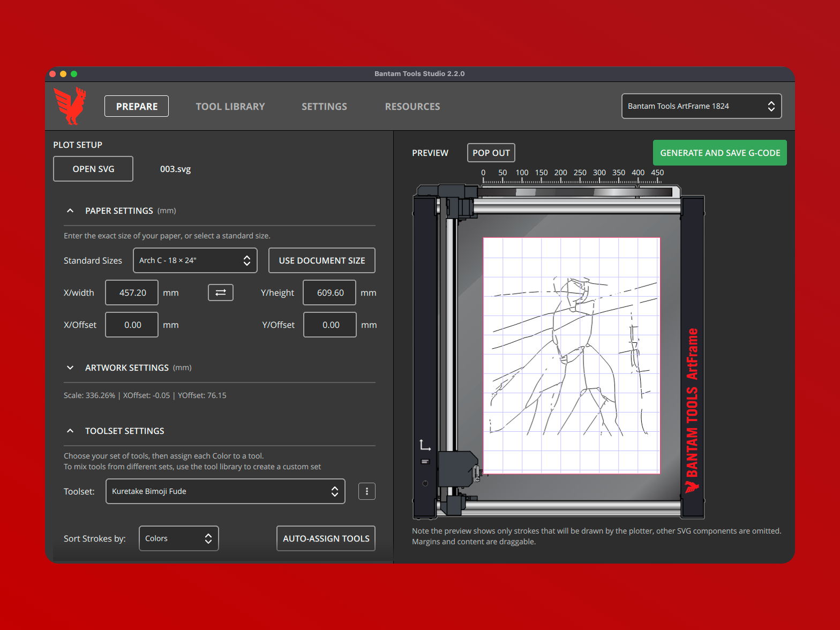Collapse the Paper Settings section
840x630 pixels.
coord(70,211)
